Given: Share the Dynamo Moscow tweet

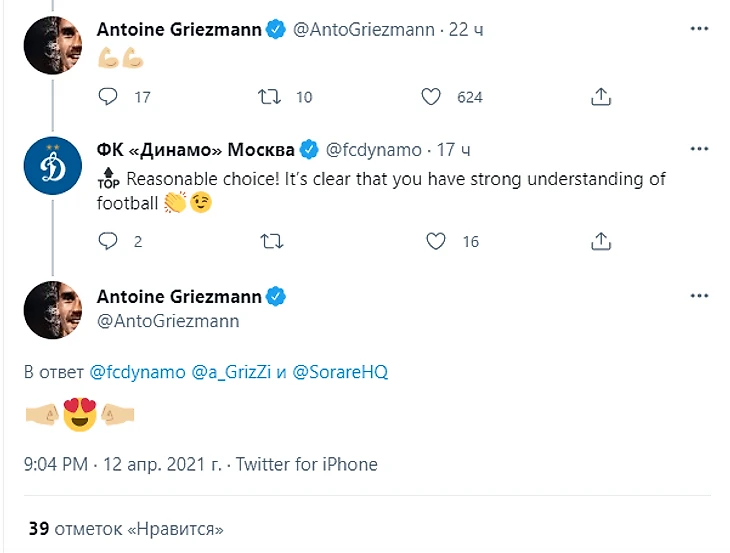Looking at the screenshot, I should [601, 241].
